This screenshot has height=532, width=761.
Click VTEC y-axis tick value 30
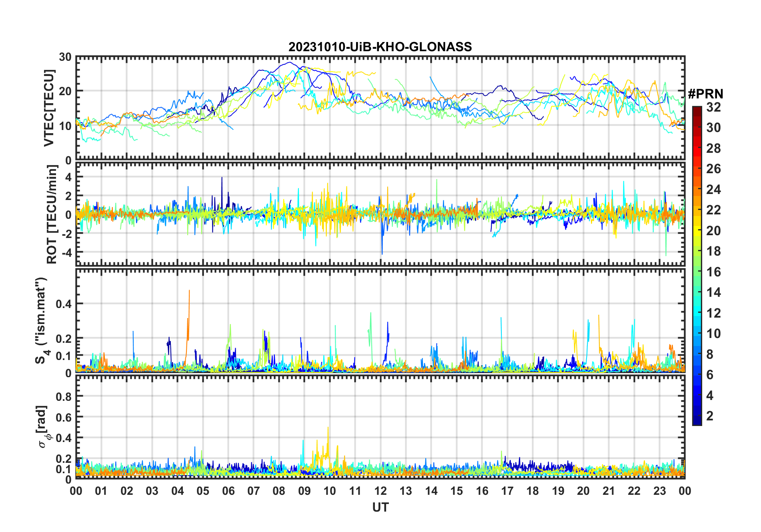pos(65,57)
